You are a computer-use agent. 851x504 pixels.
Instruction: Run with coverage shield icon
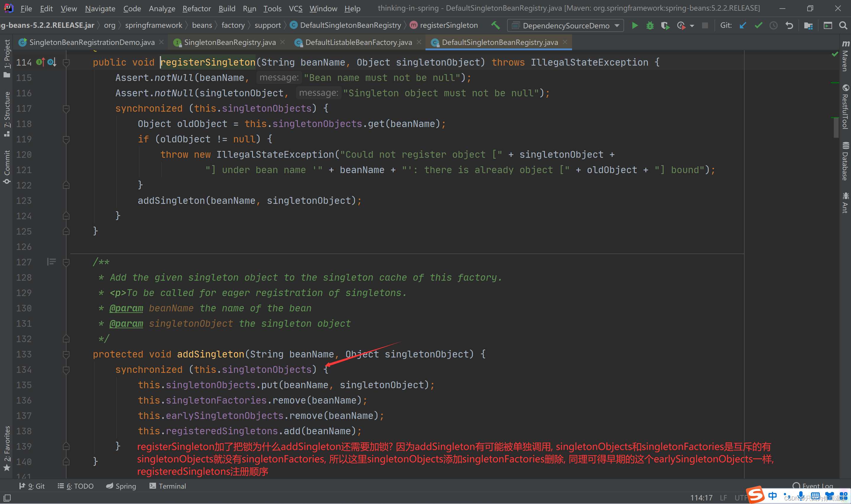pos(665,25)
